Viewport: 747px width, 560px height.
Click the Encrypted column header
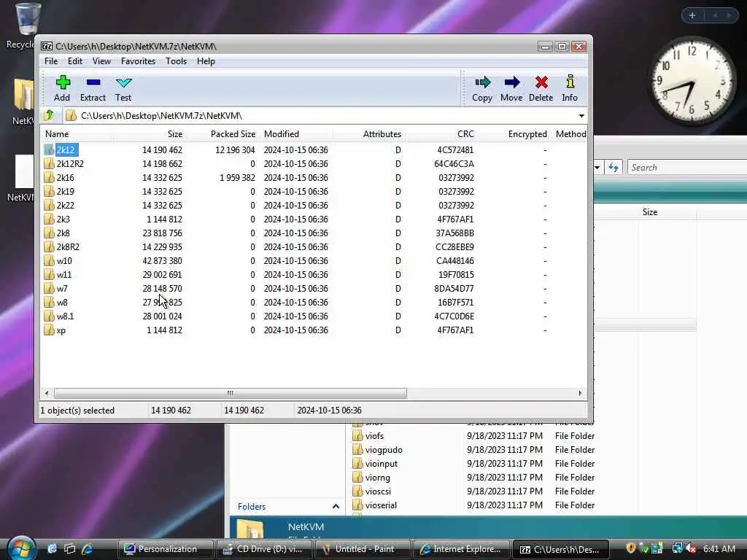click(x=514, y=134)
